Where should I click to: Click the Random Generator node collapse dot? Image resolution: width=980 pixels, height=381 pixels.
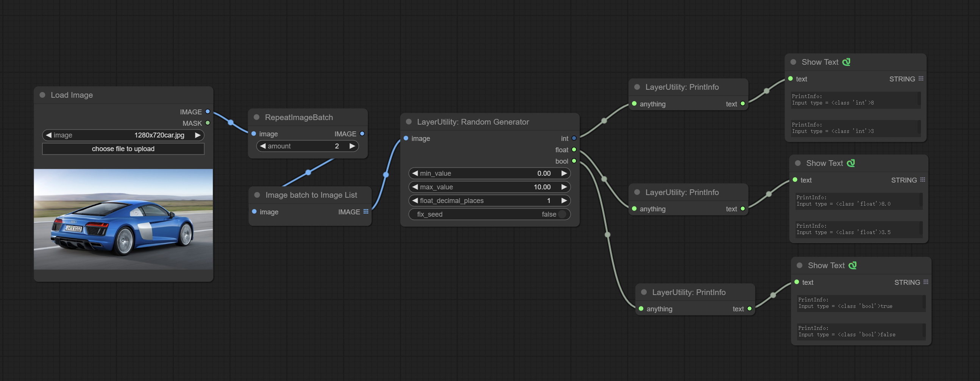(x=409, y=122)
